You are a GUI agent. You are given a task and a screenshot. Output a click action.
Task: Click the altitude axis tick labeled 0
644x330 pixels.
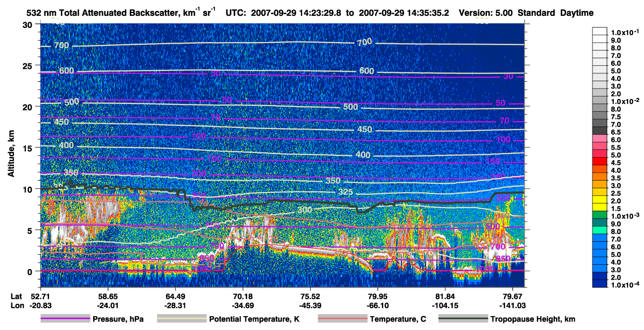pos(31,271)
